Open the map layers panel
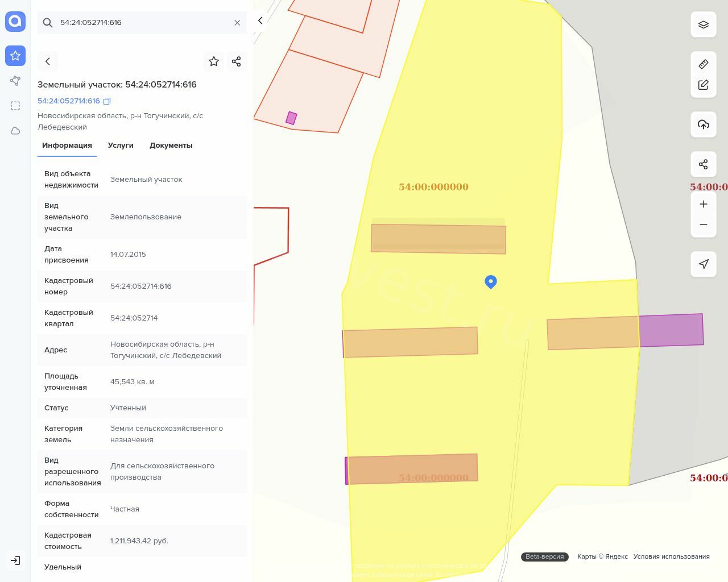Viewport: 728px width, 582px height. click(704, 24)
